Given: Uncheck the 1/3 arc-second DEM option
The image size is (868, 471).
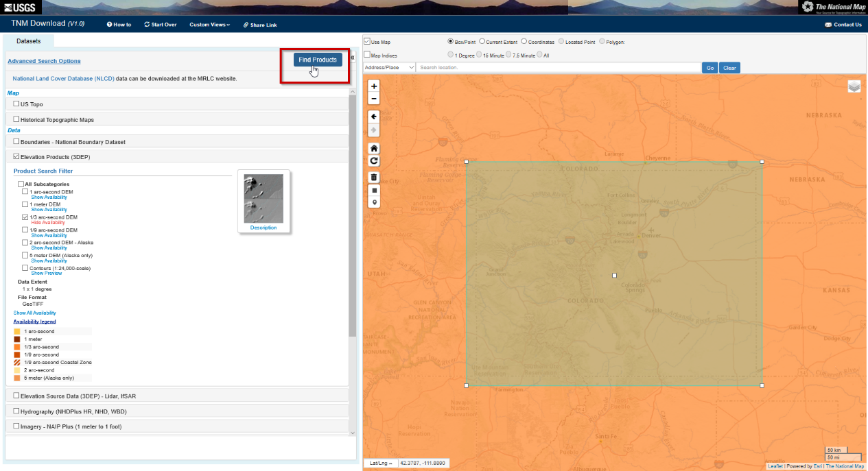Looking at the screenshot, I should (x=25, y=217).
